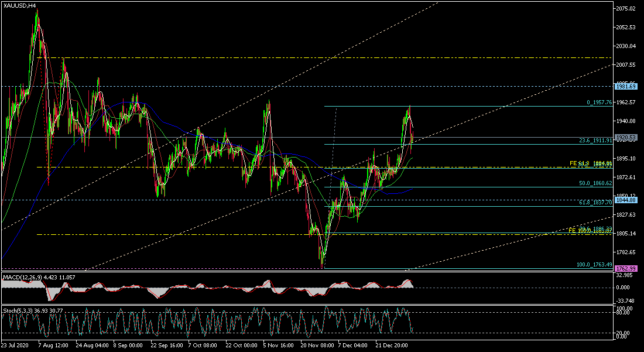This screenshot has width=644, height=352.
Task: Select the 1844.88 price level tag
Action: [625, 200]
